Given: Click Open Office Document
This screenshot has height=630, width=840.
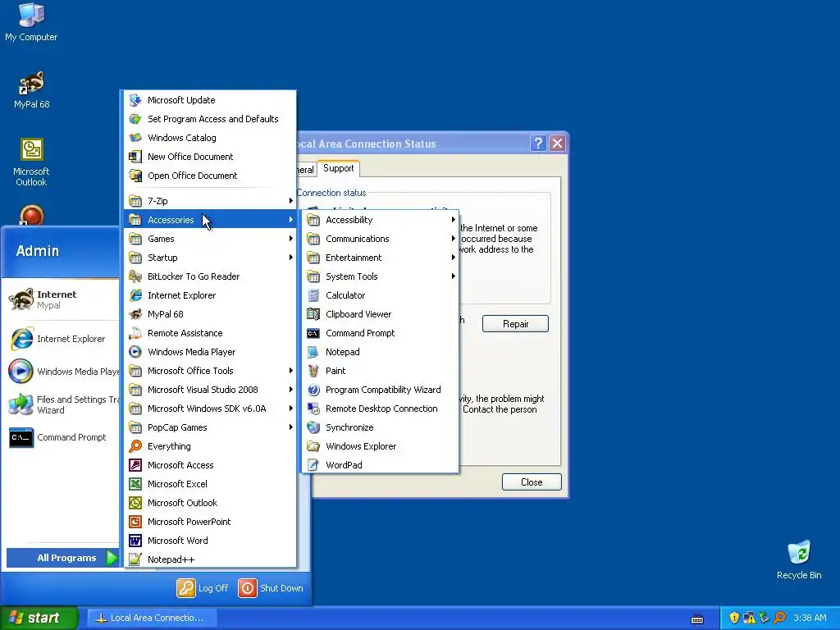Looking at the screenshot, I should pyautogui.click(x=210, y=176).
